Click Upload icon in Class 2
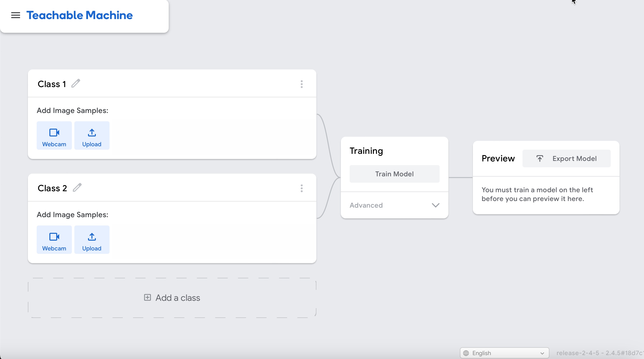The image size is (644, 359). tap(92, 236)
